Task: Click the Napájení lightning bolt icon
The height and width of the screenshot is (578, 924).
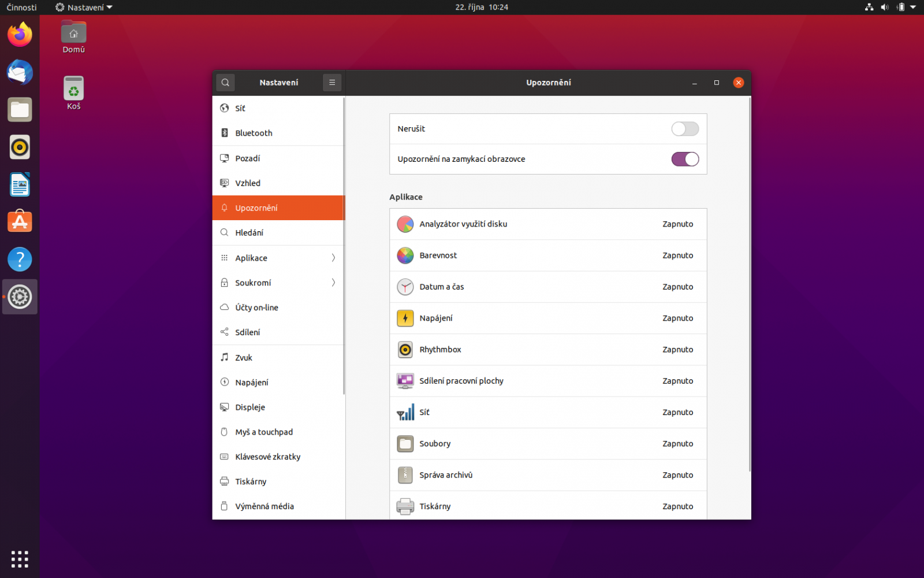Action: tap(405, 318)
